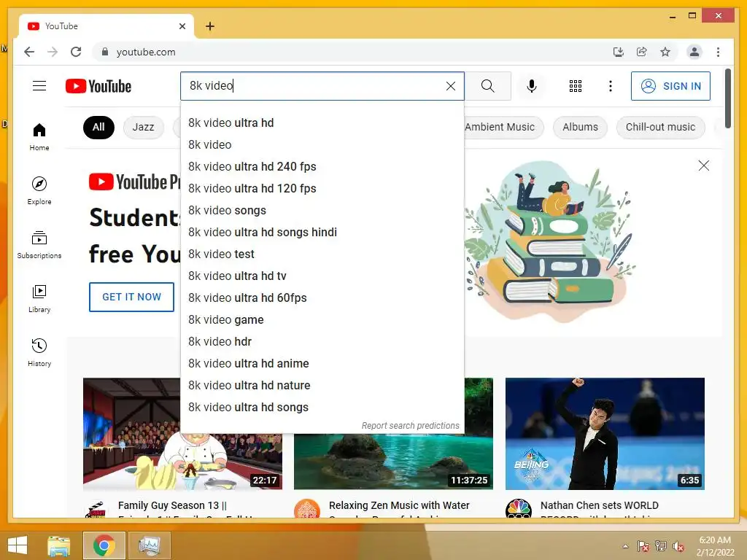Clear the search box with the X icon
Screen dimensions: 747x560
[450, 86]
